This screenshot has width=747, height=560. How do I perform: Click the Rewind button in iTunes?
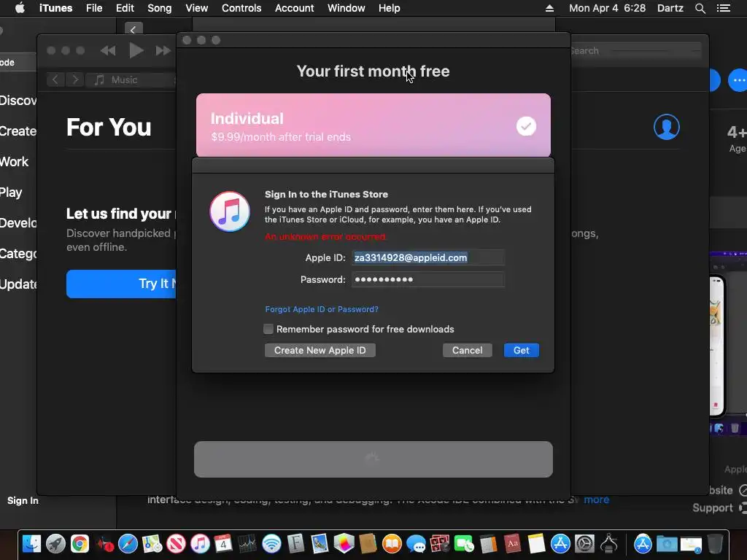[108, 50]
